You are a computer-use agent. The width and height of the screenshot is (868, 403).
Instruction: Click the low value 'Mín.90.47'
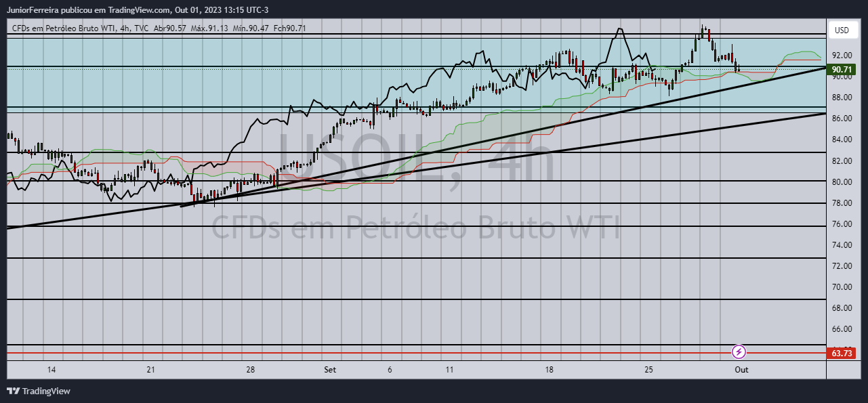[250, 28]
